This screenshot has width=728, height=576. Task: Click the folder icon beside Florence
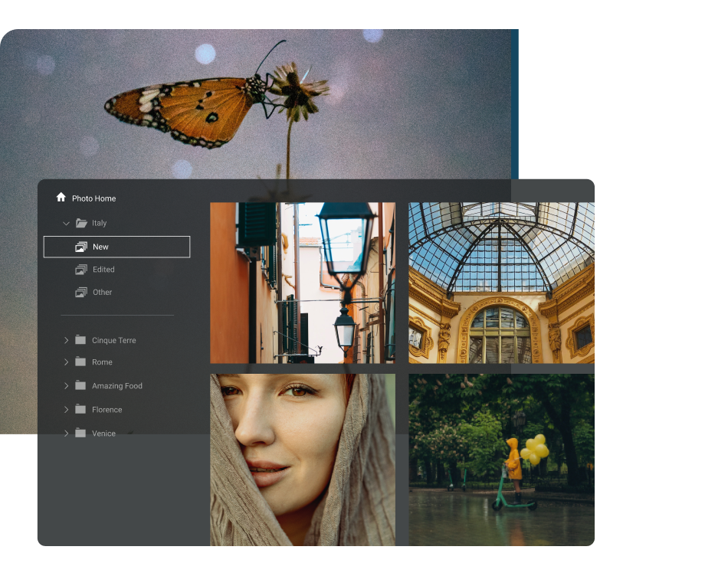pyautogui.click(x=80, y=409)
